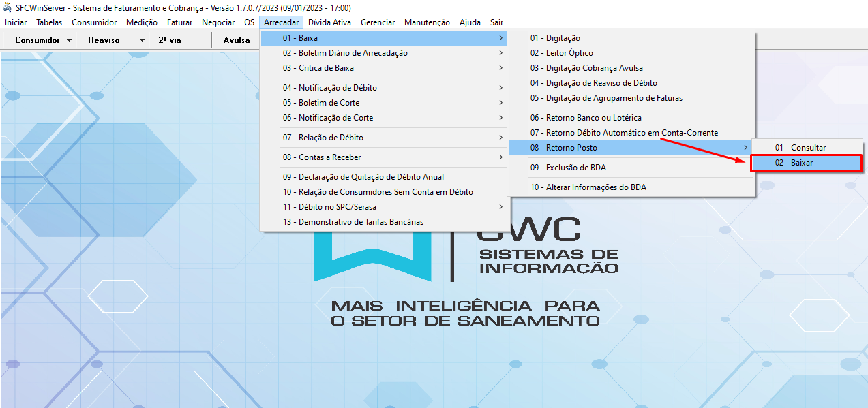Open the Manutenção menu
This screenshot has height=408, width=868.
point(426,22)
